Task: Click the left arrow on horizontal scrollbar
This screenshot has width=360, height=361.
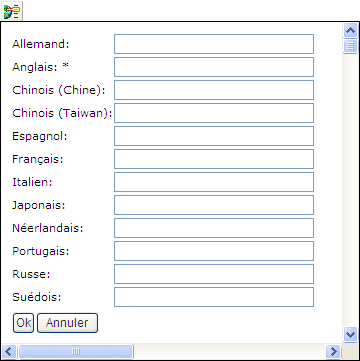Action: pyautogui.click(x=9, y=351)
